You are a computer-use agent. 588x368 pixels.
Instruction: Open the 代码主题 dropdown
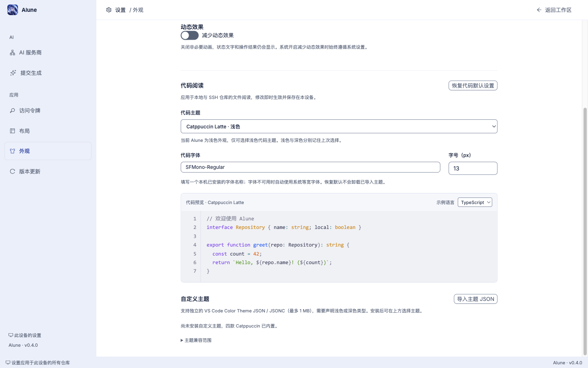coord(339,126)
